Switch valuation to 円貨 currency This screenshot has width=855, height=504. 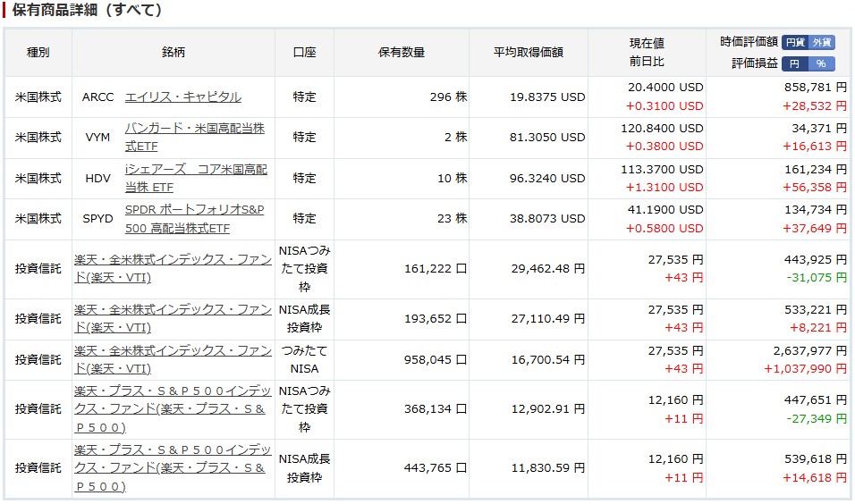pos(795,42)
